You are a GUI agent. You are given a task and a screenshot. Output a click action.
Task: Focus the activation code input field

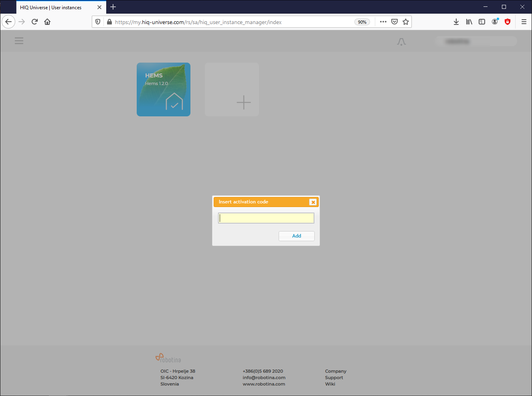coord(266,218)
